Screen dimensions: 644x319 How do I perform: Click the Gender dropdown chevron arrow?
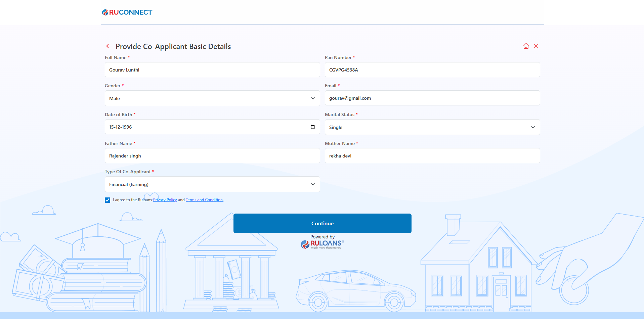pos(313,98)
